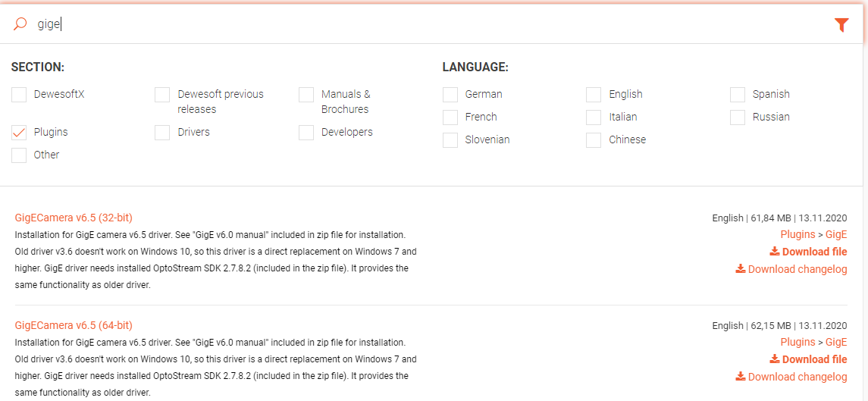Select the Other section checkbox

coord(19,155)
